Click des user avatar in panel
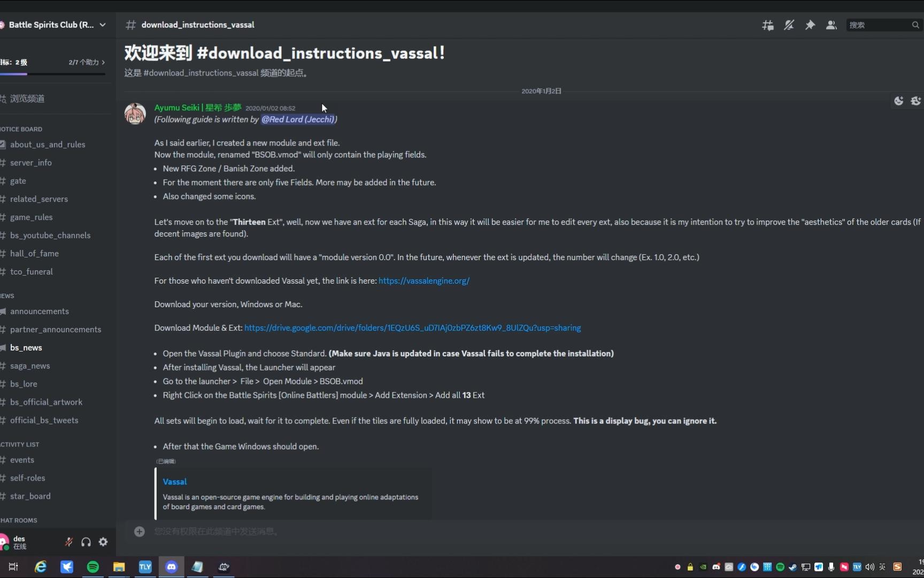 (x=4, y=542)
